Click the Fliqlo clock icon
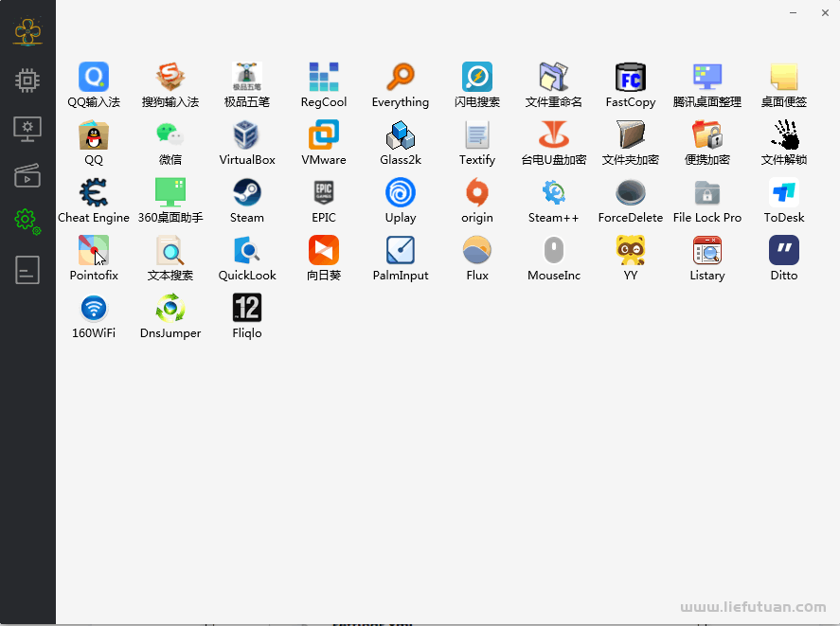 pos(247,308)
